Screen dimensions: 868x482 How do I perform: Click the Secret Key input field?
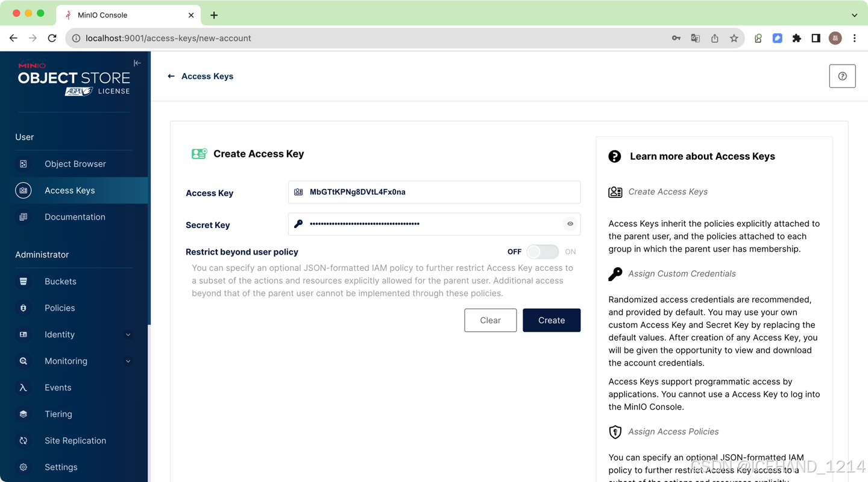tap(434, 224)
